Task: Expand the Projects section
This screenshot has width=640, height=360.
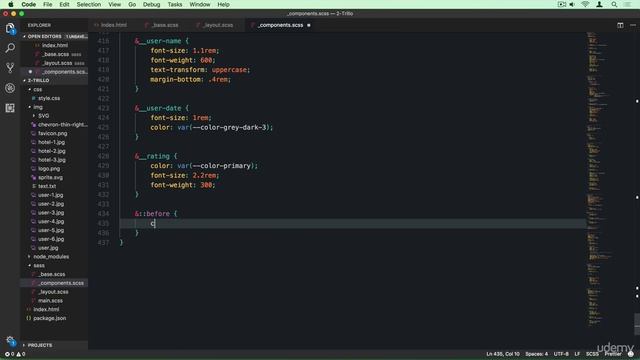Action: click(x=54, y=345)
